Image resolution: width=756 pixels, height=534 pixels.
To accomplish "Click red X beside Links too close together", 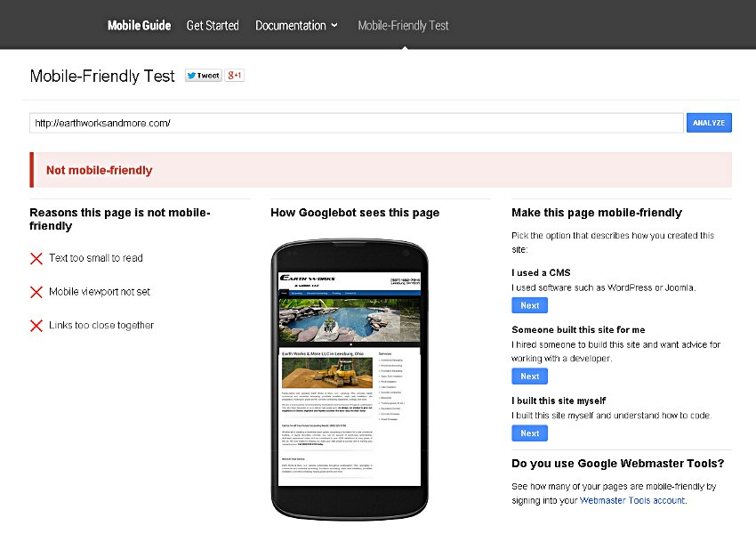I will [36, 326].
